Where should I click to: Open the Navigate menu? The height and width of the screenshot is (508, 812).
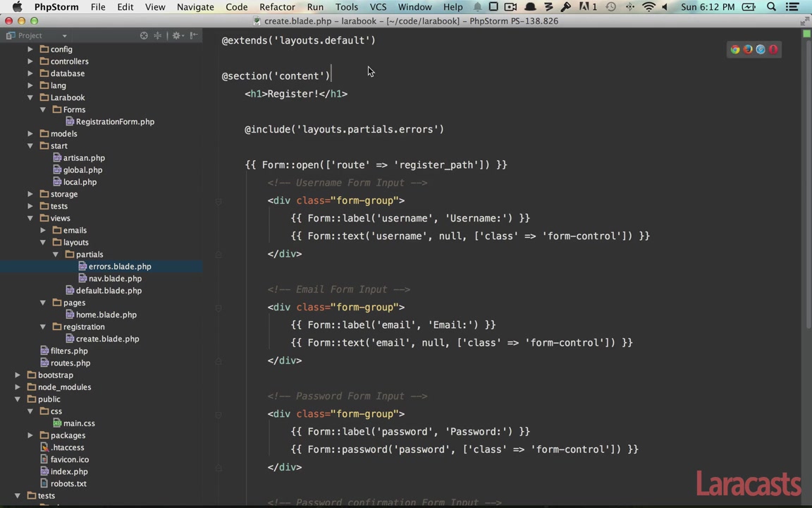195,7
